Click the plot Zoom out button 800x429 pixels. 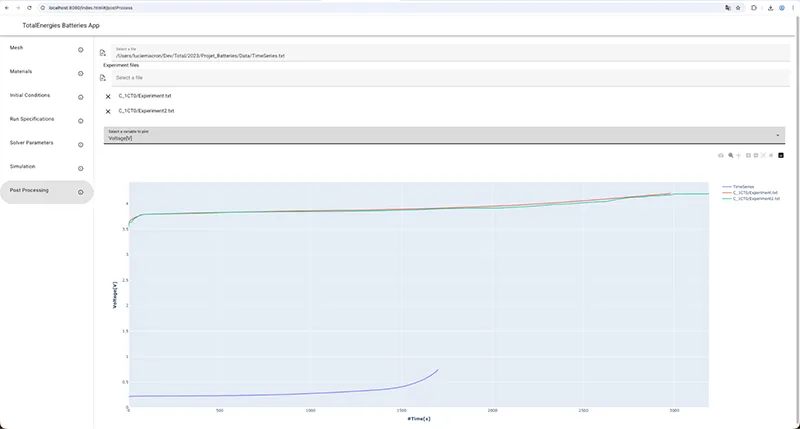point(756,156)
